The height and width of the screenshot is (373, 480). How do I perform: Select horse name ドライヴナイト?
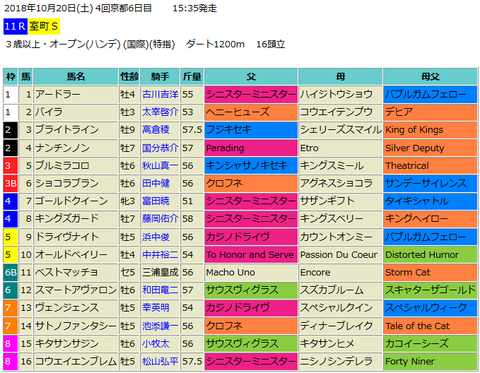pyautogui.click(x=67, y=237)
